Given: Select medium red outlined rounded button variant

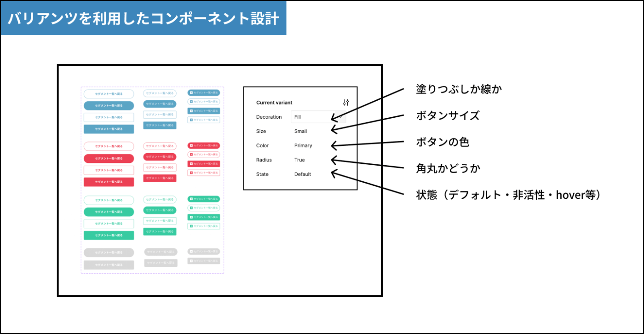Looking at the screenshot, I should click(160, 146).
